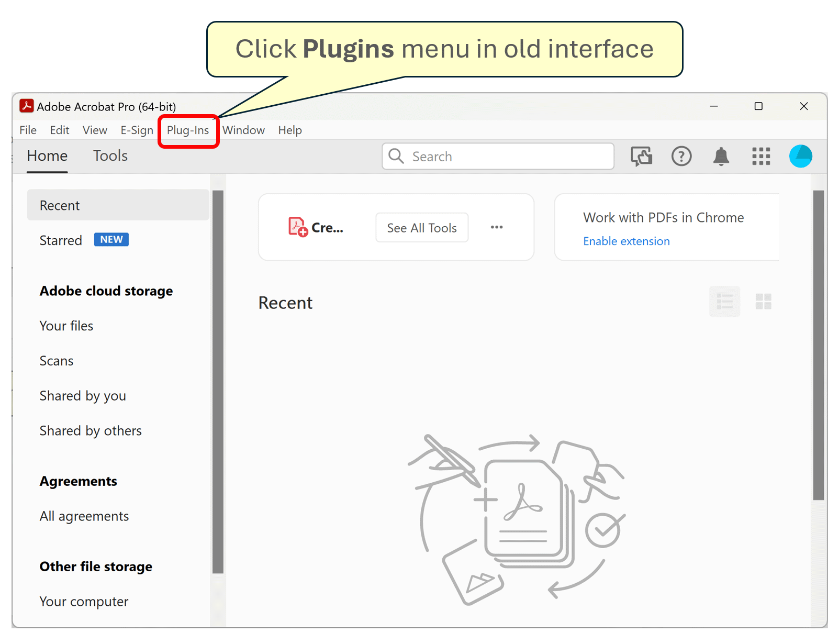
Task: Open the account profile avatar
Action: point(800,156)
